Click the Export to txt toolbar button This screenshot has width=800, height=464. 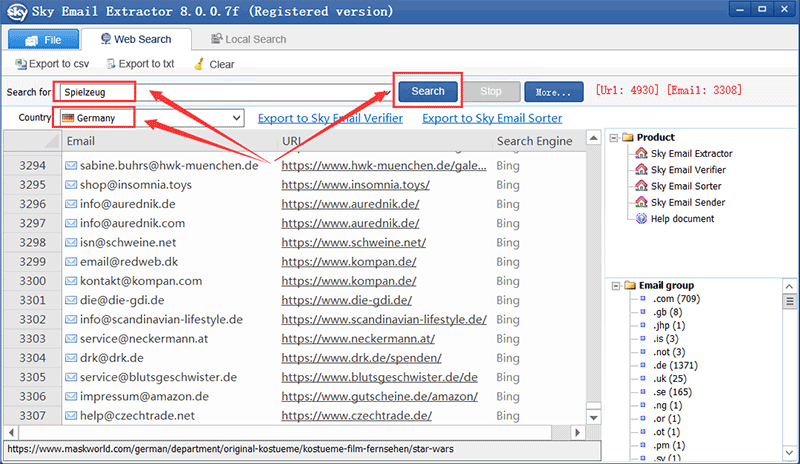point(140,64)
